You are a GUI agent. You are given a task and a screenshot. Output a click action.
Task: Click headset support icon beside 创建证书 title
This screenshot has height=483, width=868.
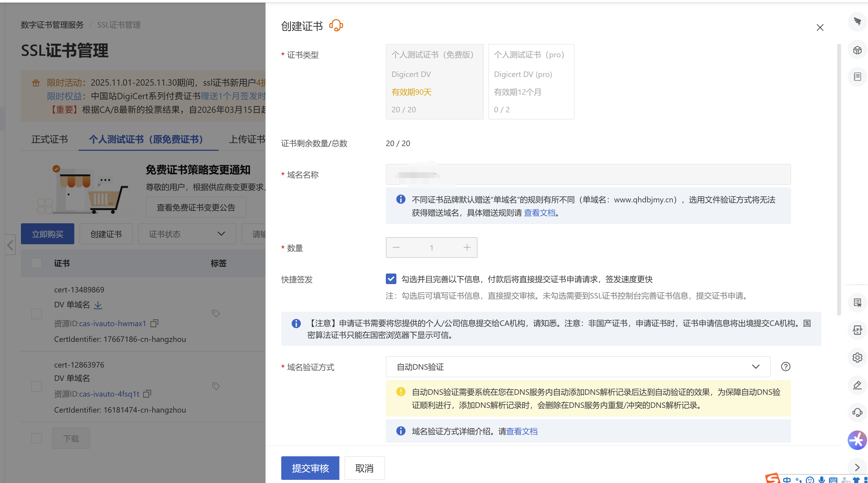[336, 26]
